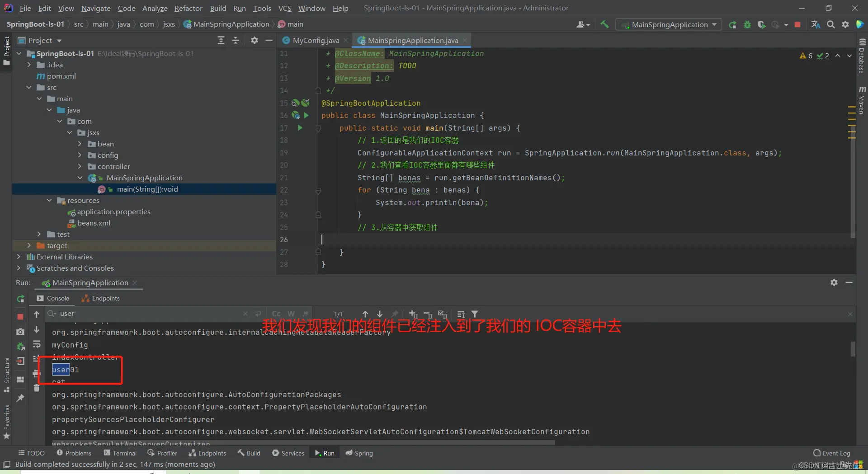Toggle code folding for main method
Viewport: 868px width, 474px height.
318,128
